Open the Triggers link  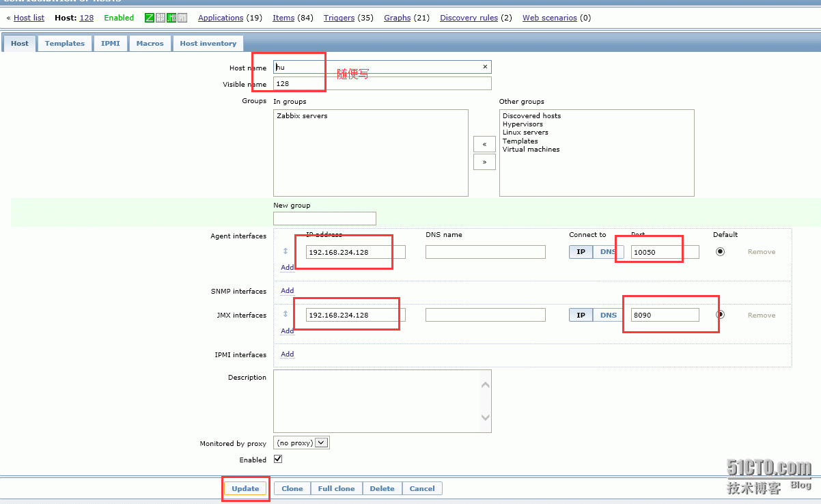coord(339,18)
